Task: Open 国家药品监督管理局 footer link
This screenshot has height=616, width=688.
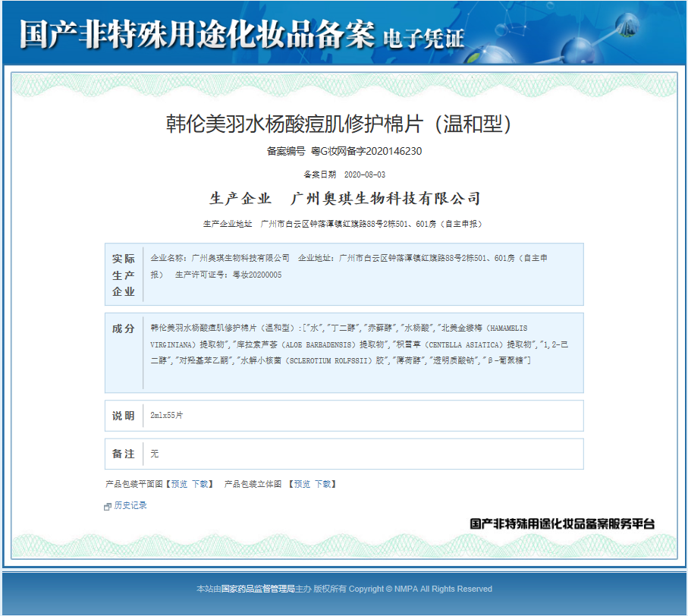Action: coord(258,589)
